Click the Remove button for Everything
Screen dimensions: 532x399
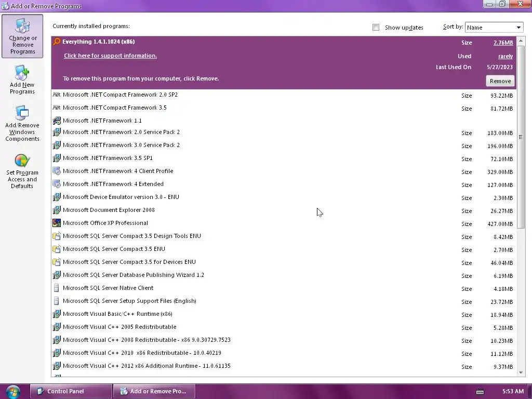click(500, 81)
